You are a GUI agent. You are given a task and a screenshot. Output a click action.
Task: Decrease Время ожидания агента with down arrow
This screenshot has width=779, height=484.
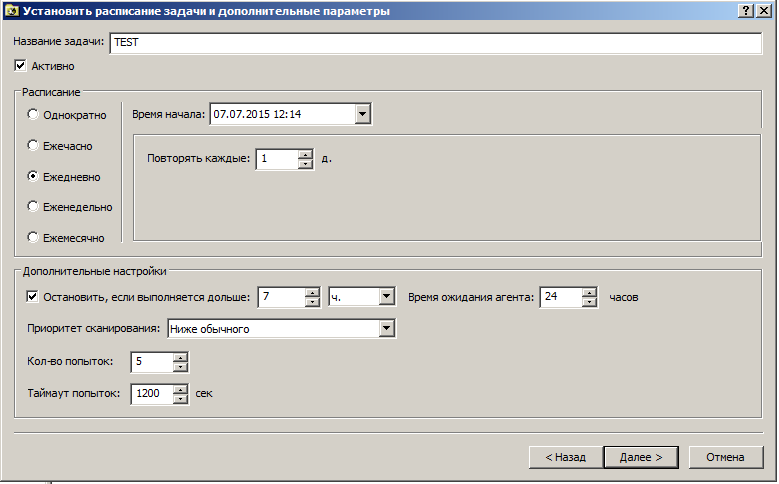(x=589, y=302)
